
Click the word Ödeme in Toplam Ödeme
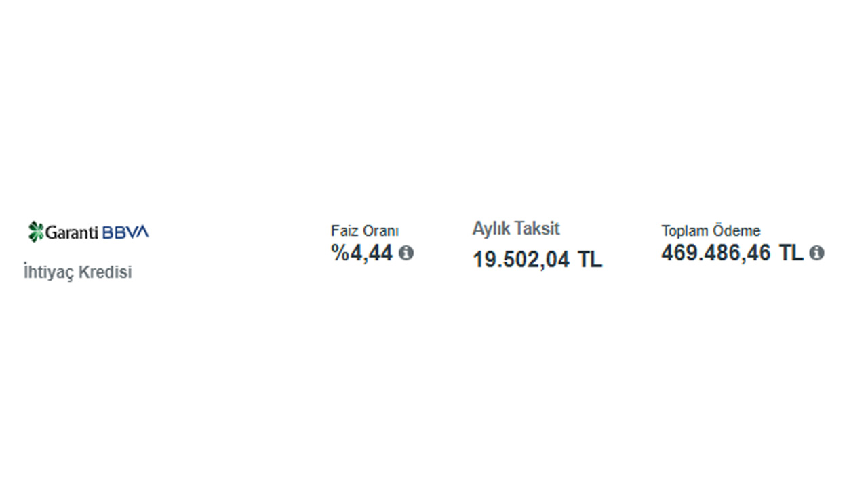[739, 230]
